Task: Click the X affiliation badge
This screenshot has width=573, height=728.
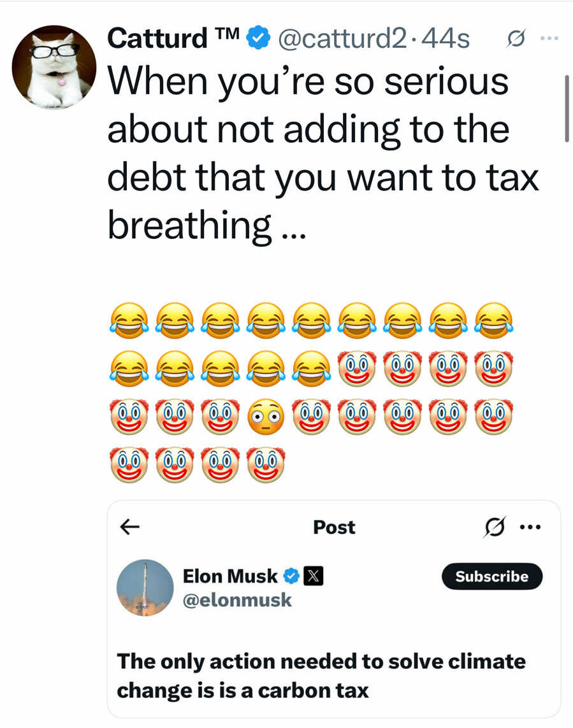Action: [x=313, y=576]
